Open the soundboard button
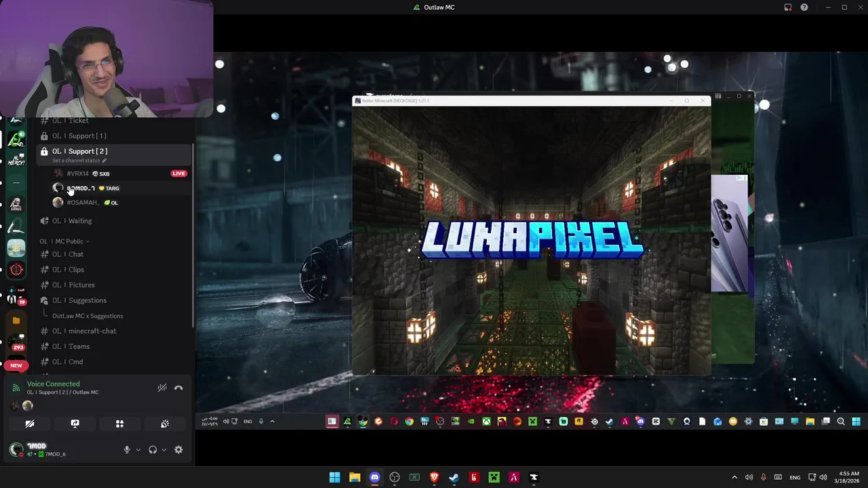This screenshot has width=868, height=488. click(165, 424)
